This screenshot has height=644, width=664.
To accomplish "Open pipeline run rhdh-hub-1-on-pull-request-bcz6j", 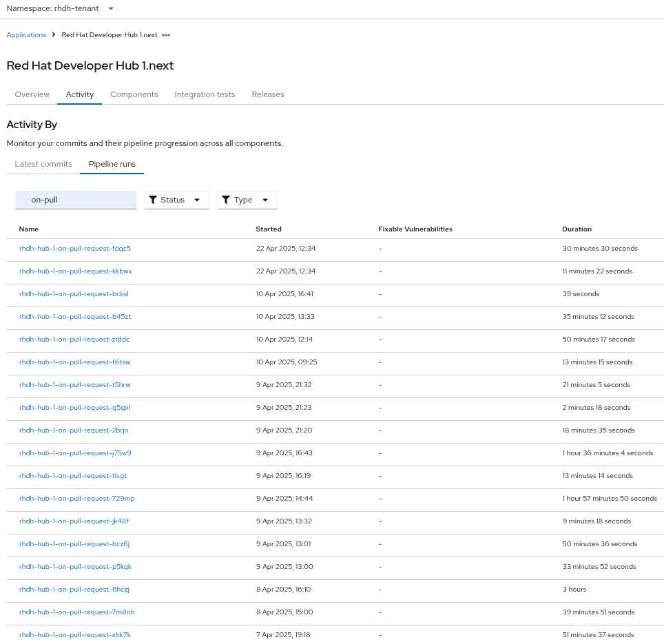I will click(74, 544).
